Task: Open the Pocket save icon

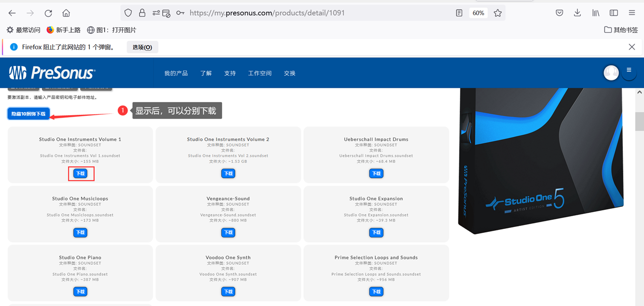Action: pos(559,13)
